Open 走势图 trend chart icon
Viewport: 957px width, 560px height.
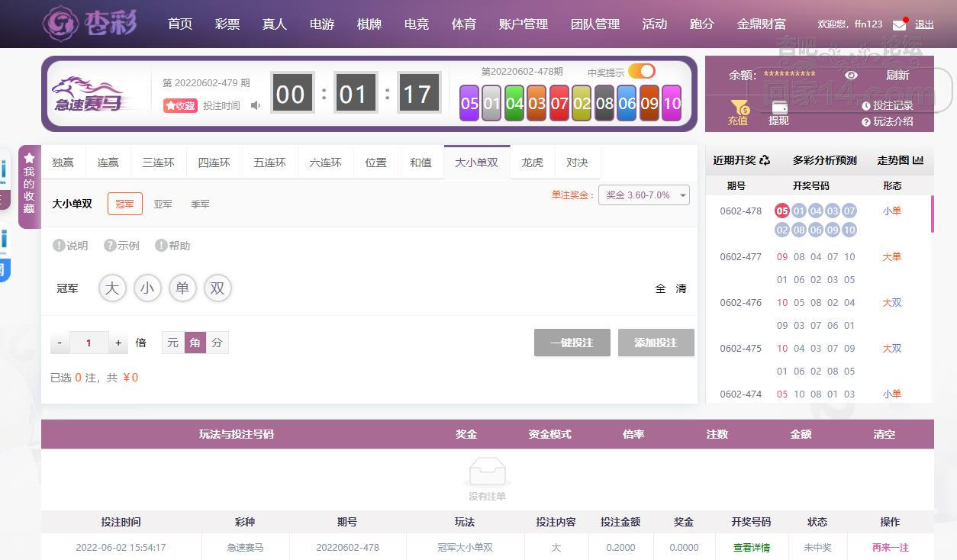coord(917,160)
